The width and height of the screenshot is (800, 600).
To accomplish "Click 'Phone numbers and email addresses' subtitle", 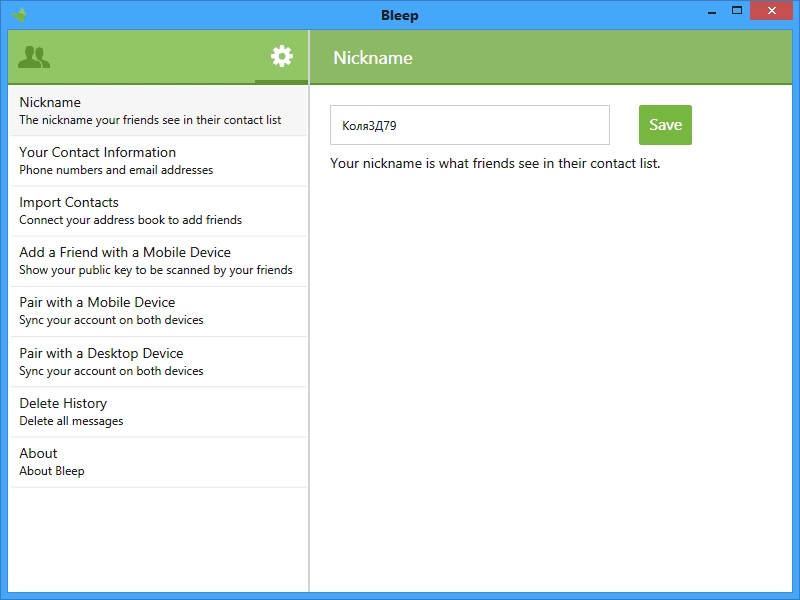I will tap(116, 170).
